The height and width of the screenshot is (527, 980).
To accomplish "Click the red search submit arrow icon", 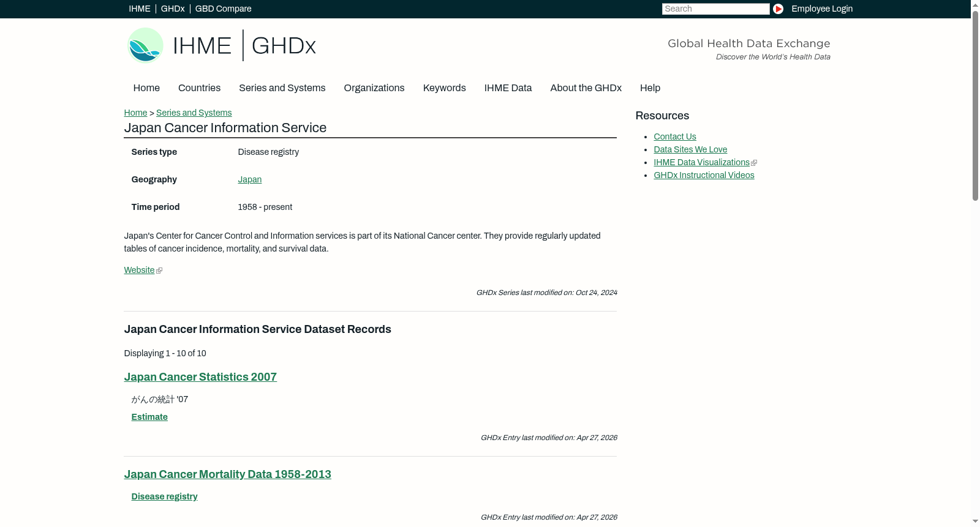I will pyautogui.click(x=778, y=9).
